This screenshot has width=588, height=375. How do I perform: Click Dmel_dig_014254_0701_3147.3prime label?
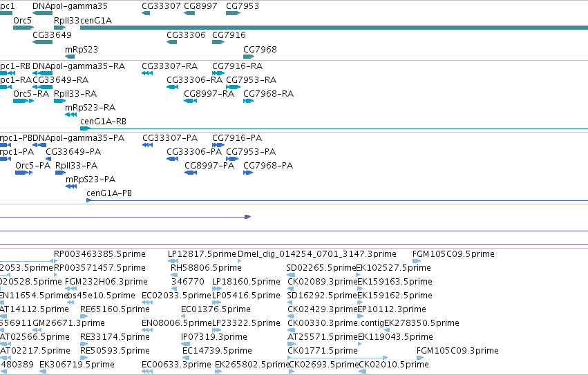(x=317, y=254)
